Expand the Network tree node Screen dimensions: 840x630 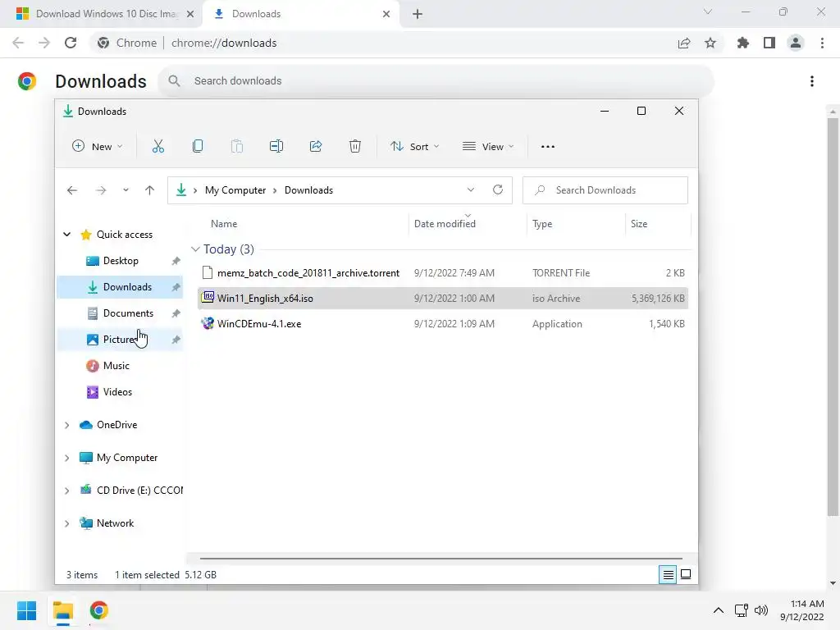(67, 523)
